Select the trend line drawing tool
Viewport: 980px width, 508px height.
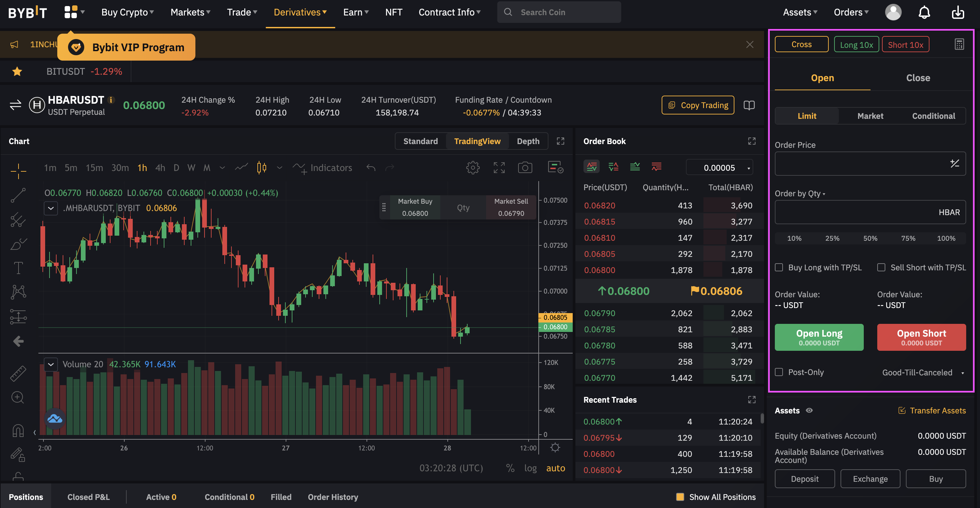[18, 196]
